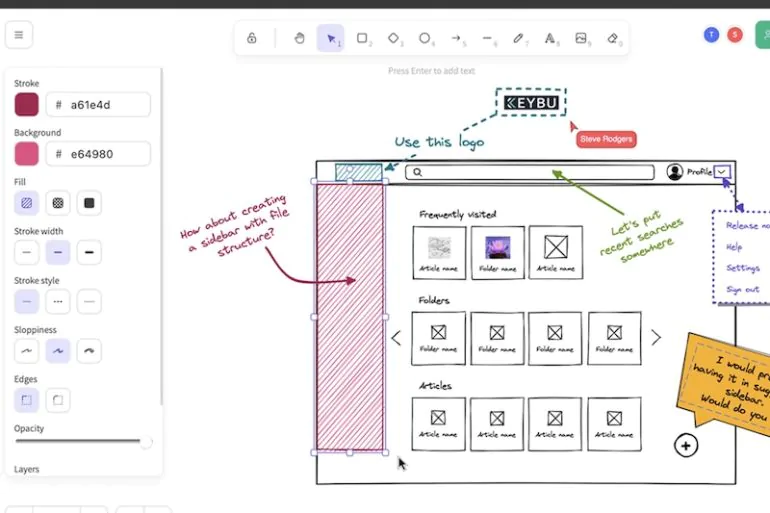Set stroke width to extra bold
Image resolution: width=770 pixels, height=513 pixels.
coord(89,252)
